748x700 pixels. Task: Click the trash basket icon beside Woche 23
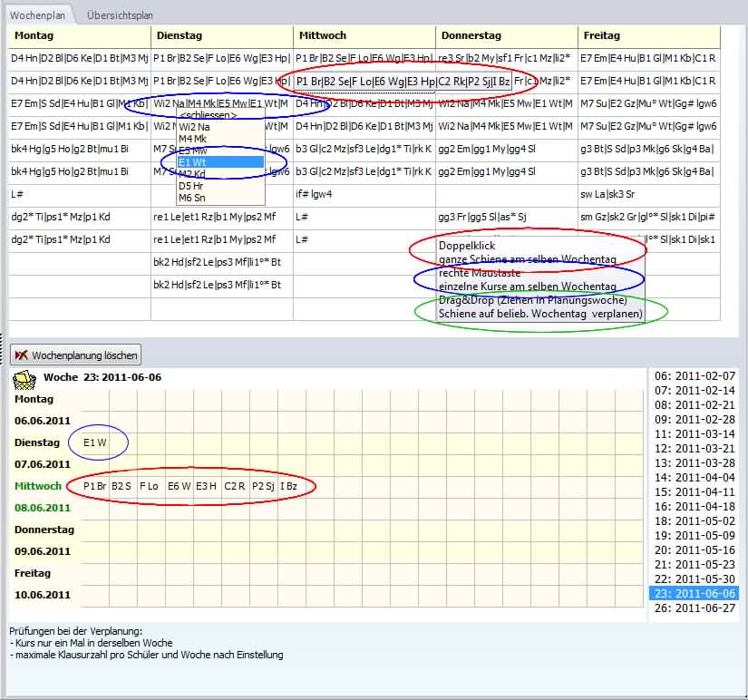(x=24, y=377)
